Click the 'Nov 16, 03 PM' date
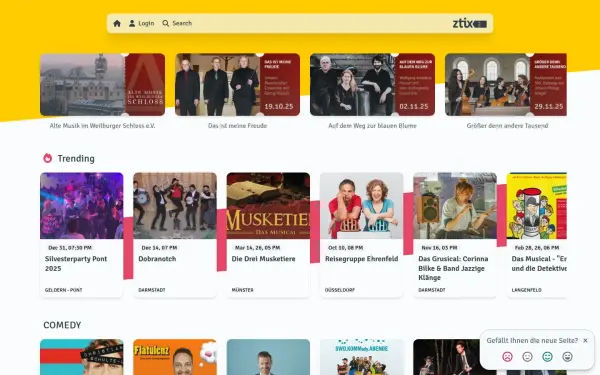This screenshot has height=375, width=600. (439, 248)
